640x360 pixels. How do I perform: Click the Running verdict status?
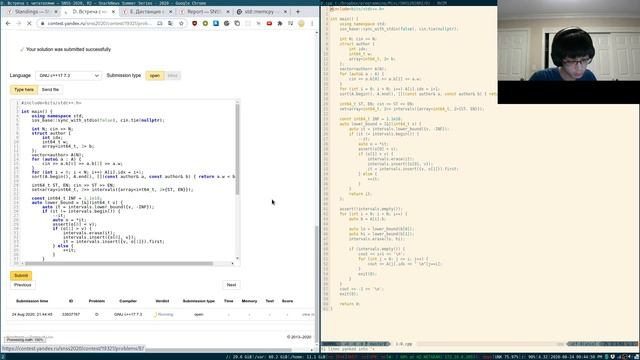click(x=164, y=314)
